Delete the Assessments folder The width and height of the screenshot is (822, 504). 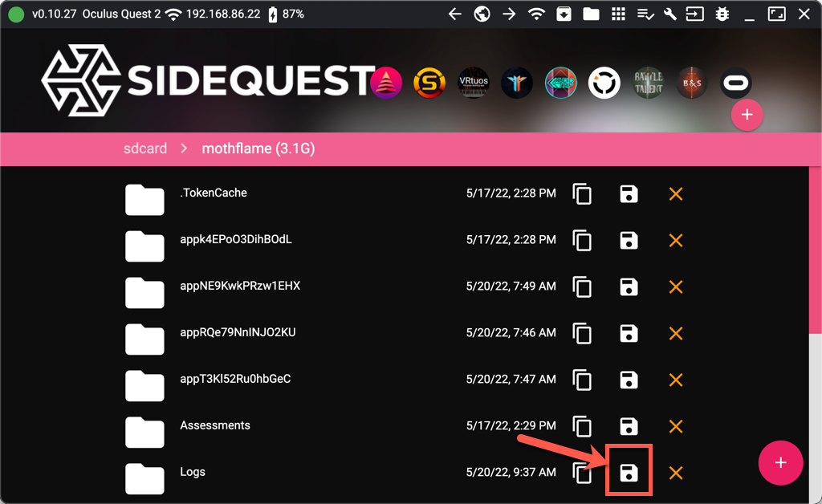[x=676, y=426]
